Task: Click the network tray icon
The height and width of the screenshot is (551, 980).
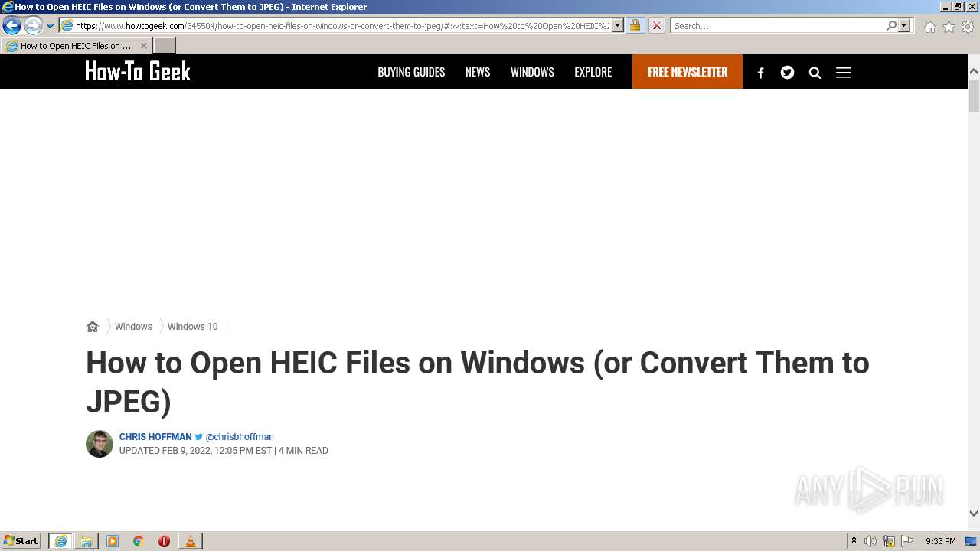Action: click(x=889, y=541)
